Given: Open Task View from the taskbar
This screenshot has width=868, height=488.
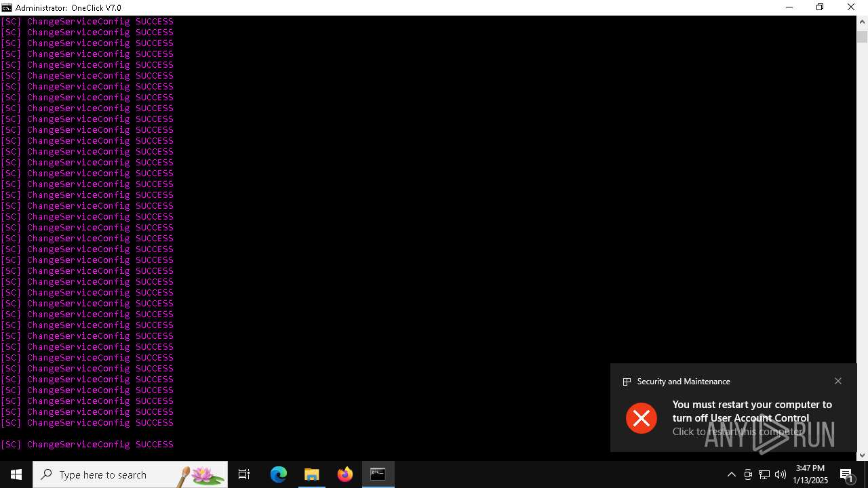Looking at the screenshot, I should pos(244,474).
